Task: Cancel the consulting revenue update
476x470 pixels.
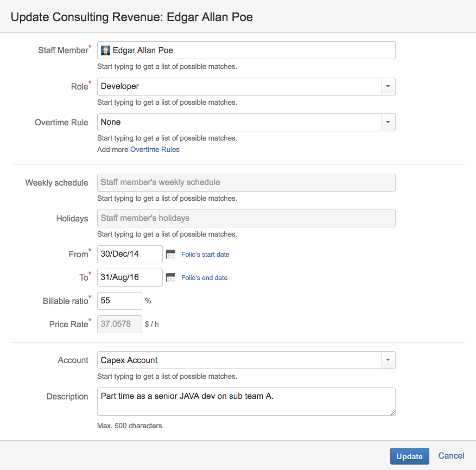Action: (x=451, y=456)
